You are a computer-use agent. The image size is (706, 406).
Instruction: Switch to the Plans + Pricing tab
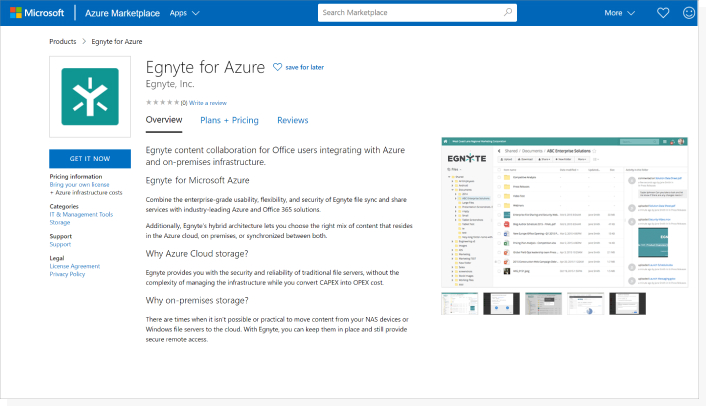pos(229,120)
